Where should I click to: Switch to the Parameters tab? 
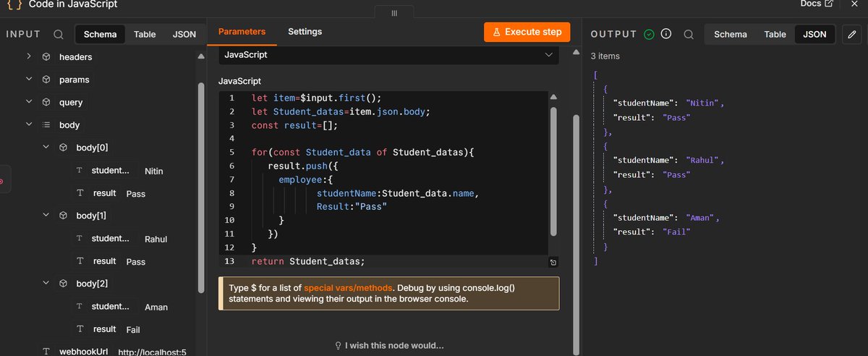click(242, 32)
